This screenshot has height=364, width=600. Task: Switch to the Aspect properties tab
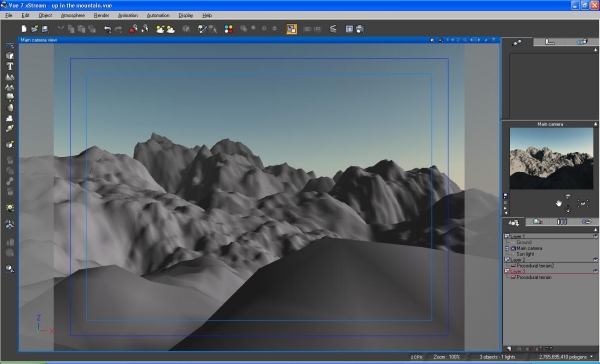click(517, 42)
